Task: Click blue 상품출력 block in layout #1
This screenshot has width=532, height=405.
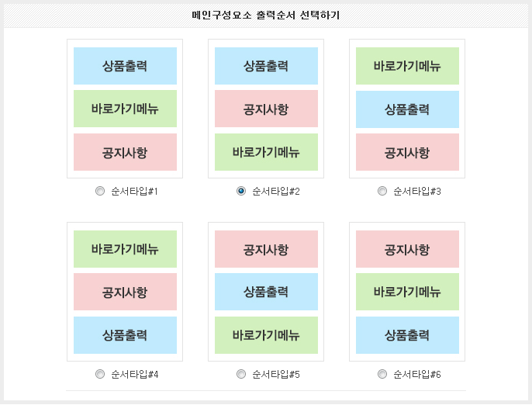Action: (125, 66)
